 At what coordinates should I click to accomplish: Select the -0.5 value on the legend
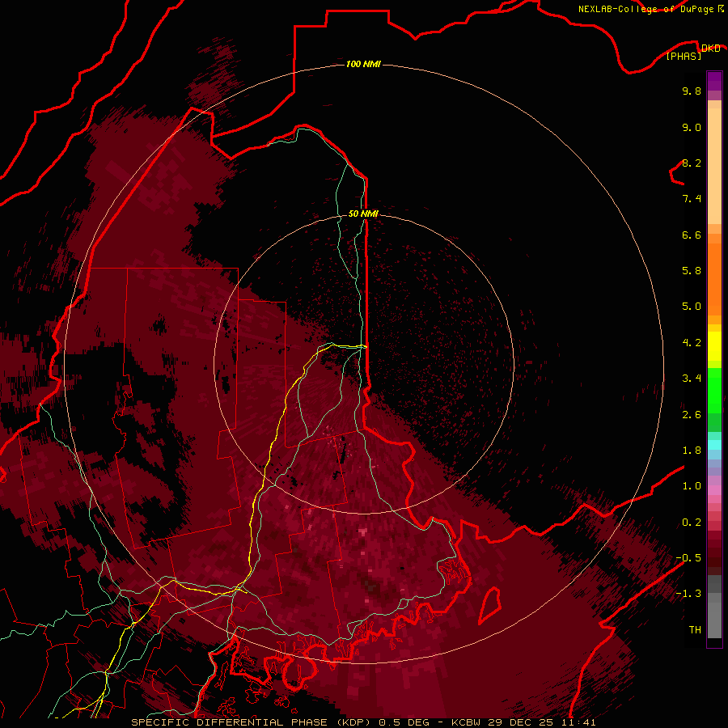pyautogui.click(x=688, y=558)
